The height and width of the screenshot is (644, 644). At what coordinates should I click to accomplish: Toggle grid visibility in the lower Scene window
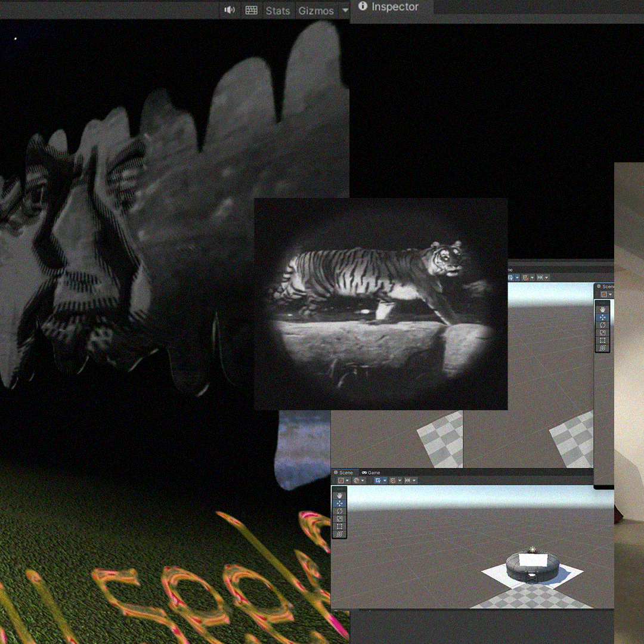pyautogui.click(x=378, y=481)
